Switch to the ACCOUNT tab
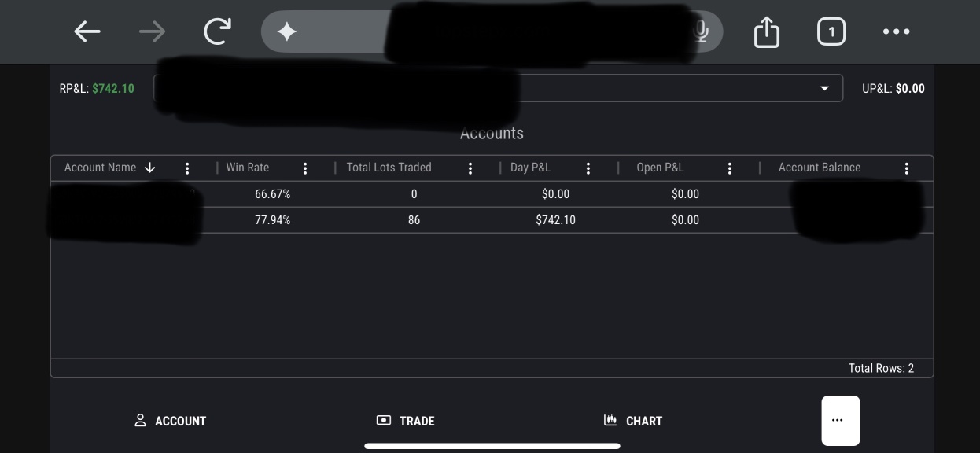 [x=170, y=421]
